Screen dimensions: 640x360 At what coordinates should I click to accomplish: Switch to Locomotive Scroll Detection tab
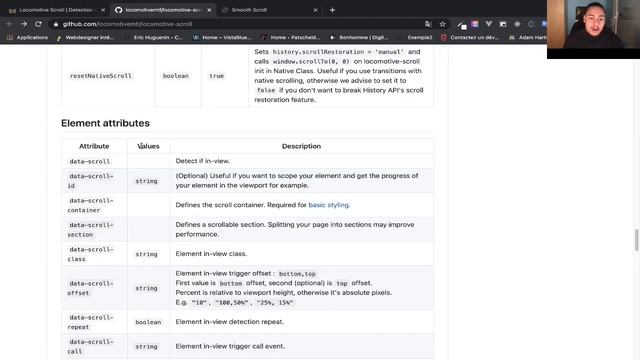[x=56, y=10]
